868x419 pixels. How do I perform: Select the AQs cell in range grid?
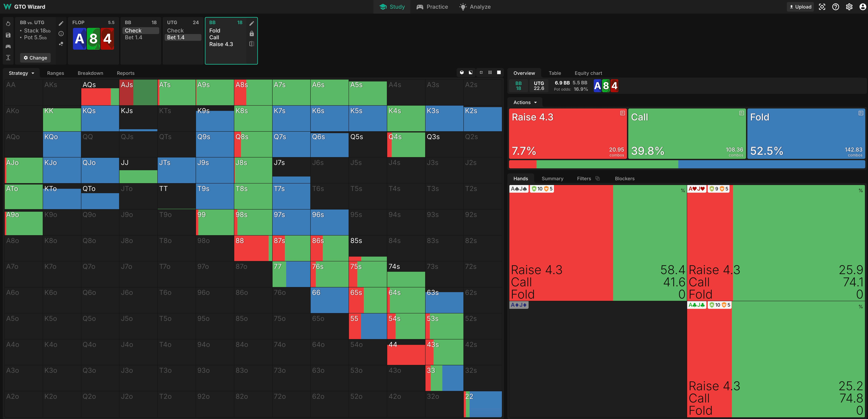(100, 92)
